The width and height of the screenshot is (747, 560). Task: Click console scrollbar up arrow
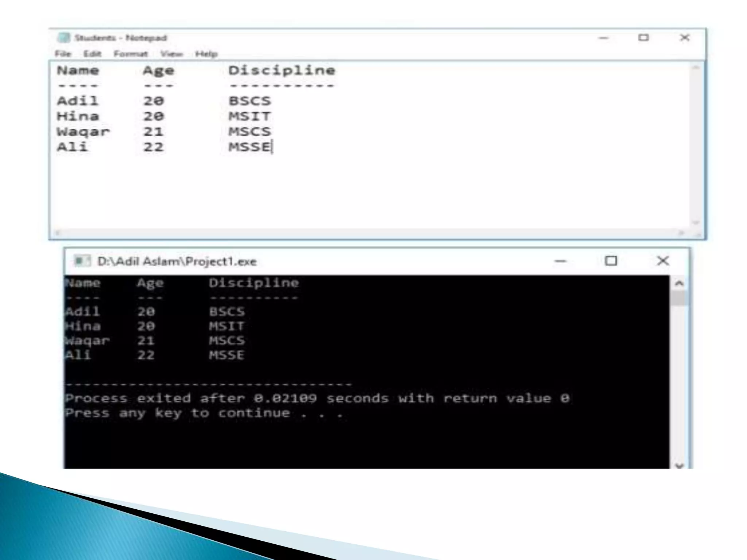679,283
